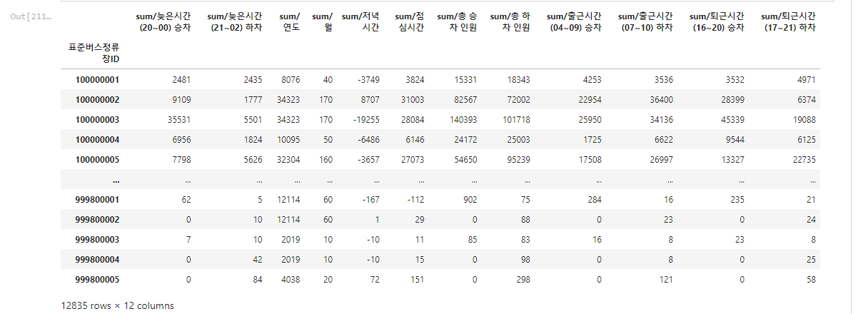This screenshot has width=868, height=314.
Task: Click cell value 140393
Action: pyautogui.click(x=463, y=119)
